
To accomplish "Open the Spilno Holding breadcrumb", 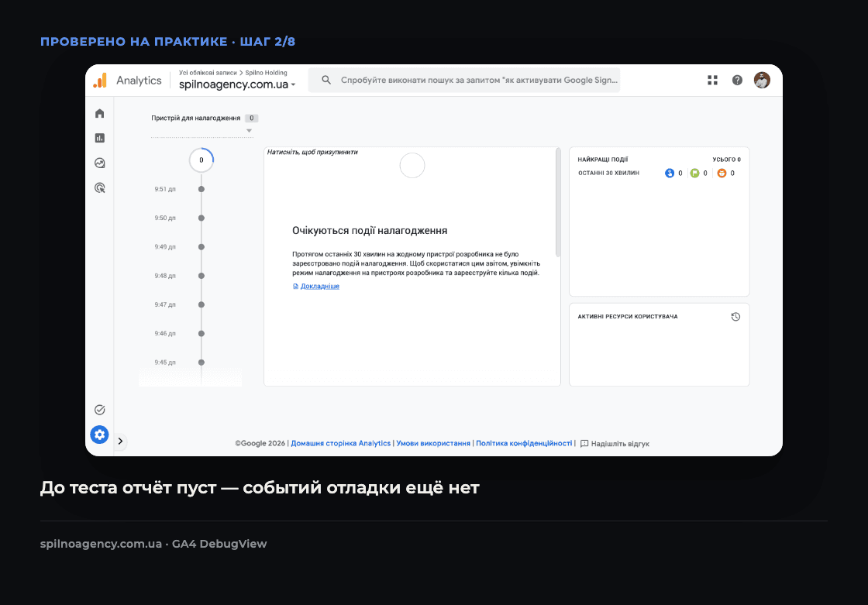I will [x=267, y=73].
